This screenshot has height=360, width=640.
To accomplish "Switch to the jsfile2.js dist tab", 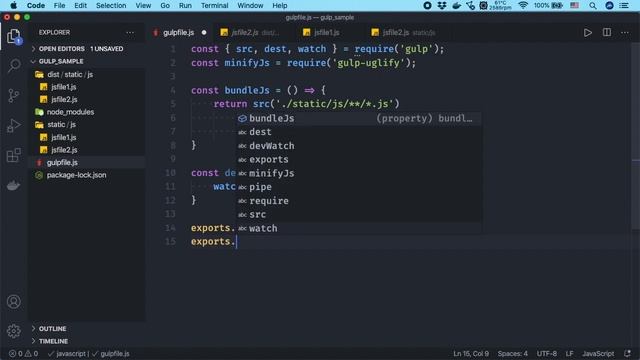I will (x=255, y=33).
